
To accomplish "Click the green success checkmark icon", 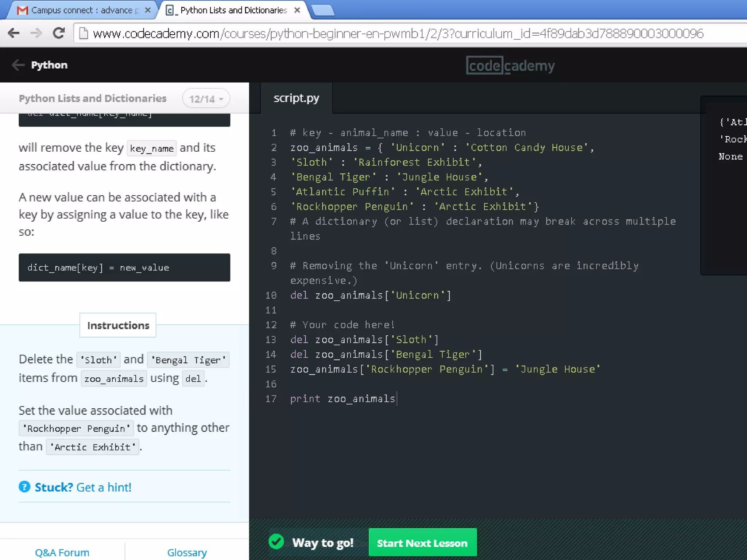I will click(x=276, y=542).
